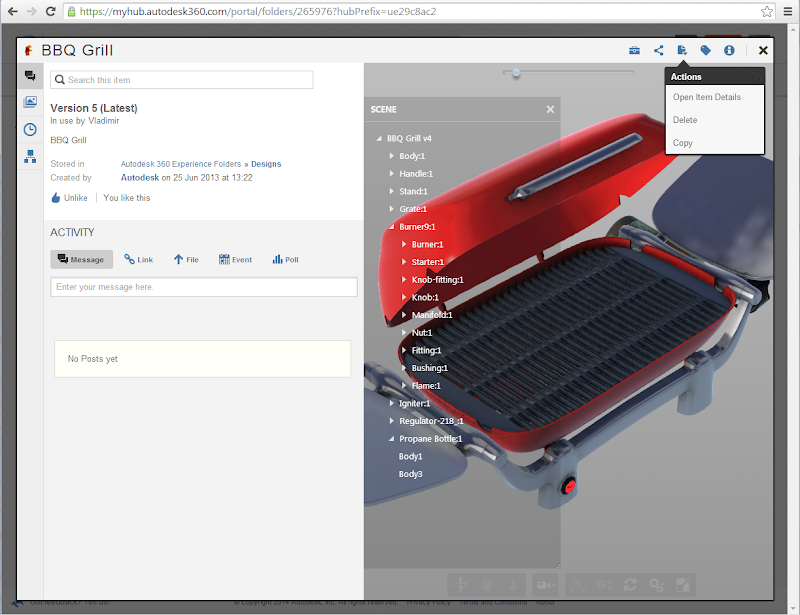Adjust the zoom slider above the 3D view
The width and height of the screenshot is (800, 615).
click(514, 72)
